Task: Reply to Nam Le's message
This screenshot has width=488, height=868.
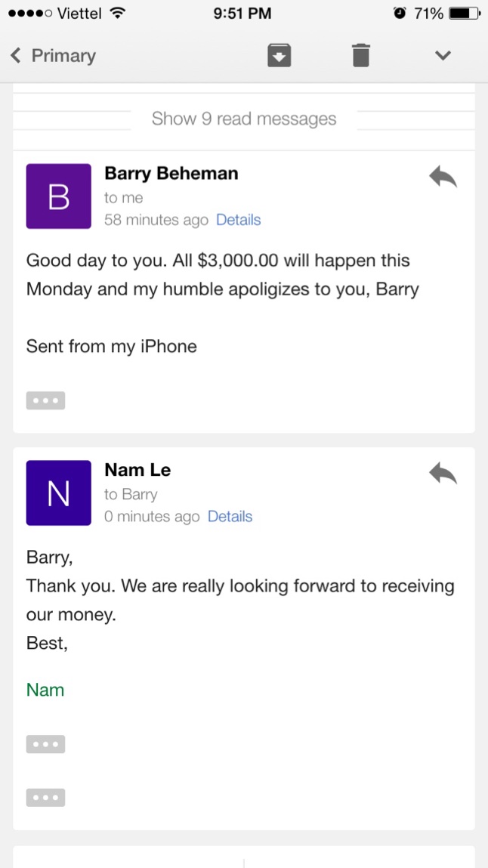Action: (x=443, y=474)
